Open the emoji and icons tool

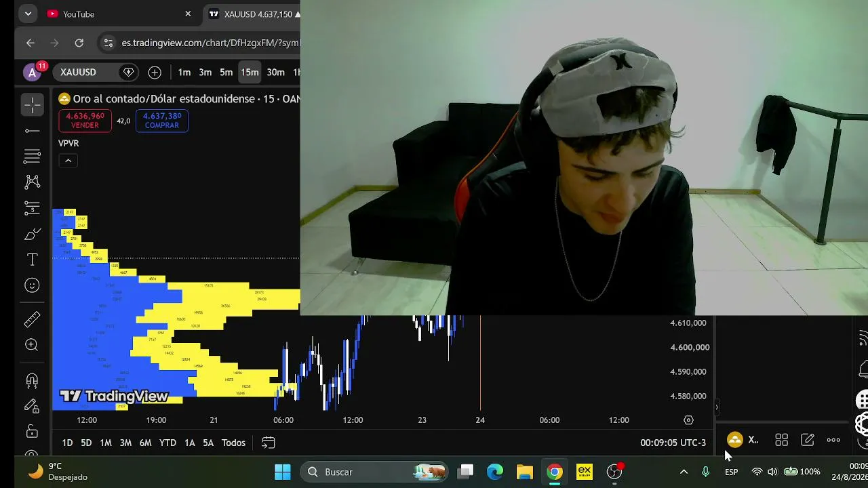pos(32,286)
